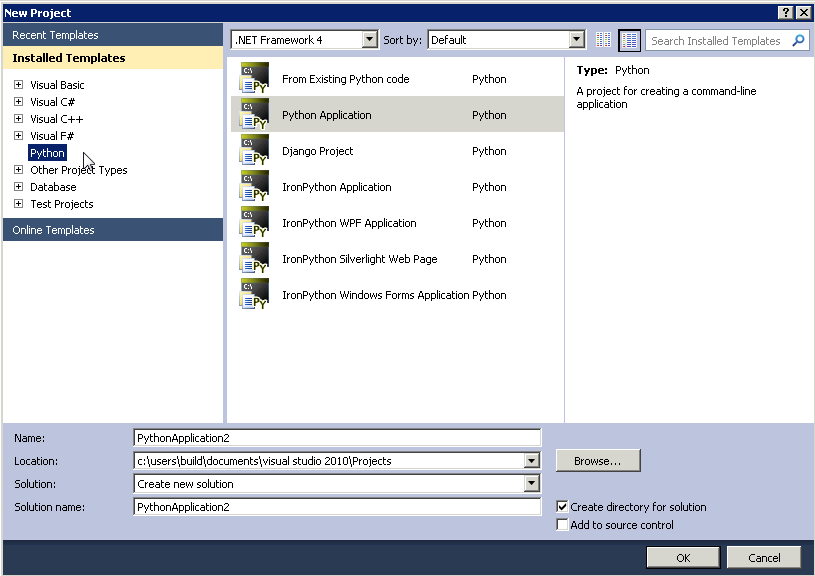Expand the Database node
815x576 pixels.
[x=18, y=187]
